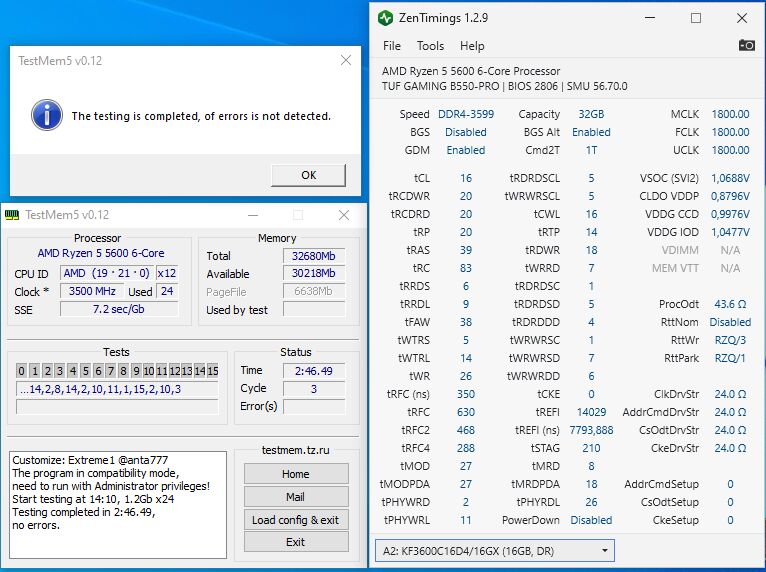
Task: Click the tRFC value 630
Action: tap(466, 412)
